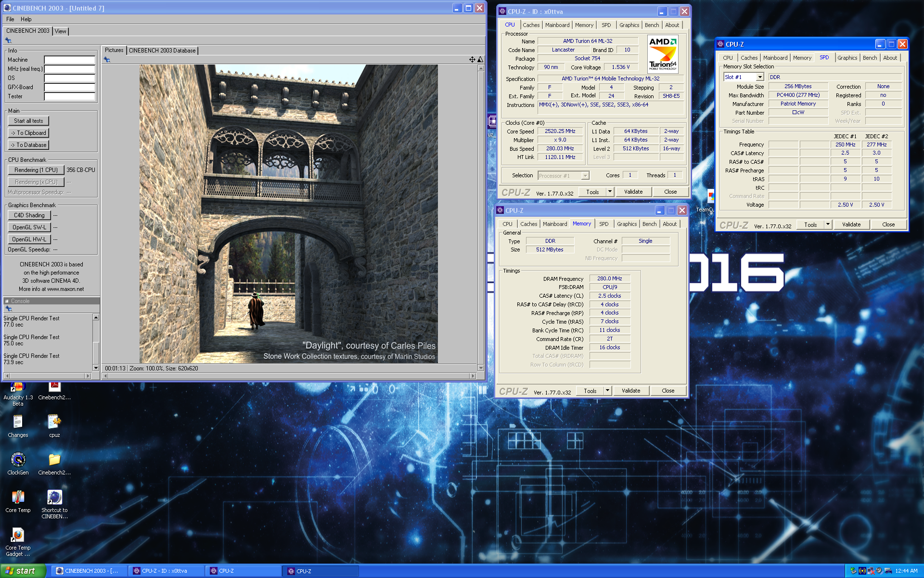The image size is (924, 578).
Task: Click the system tray clock
Action: point(906,571)
